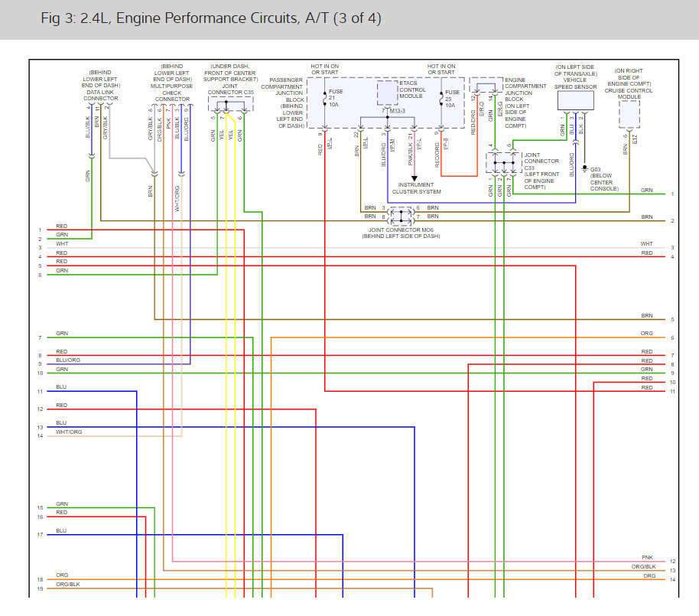
Task: Select right-side PNK label on line 12
Action: pos(647,558)
